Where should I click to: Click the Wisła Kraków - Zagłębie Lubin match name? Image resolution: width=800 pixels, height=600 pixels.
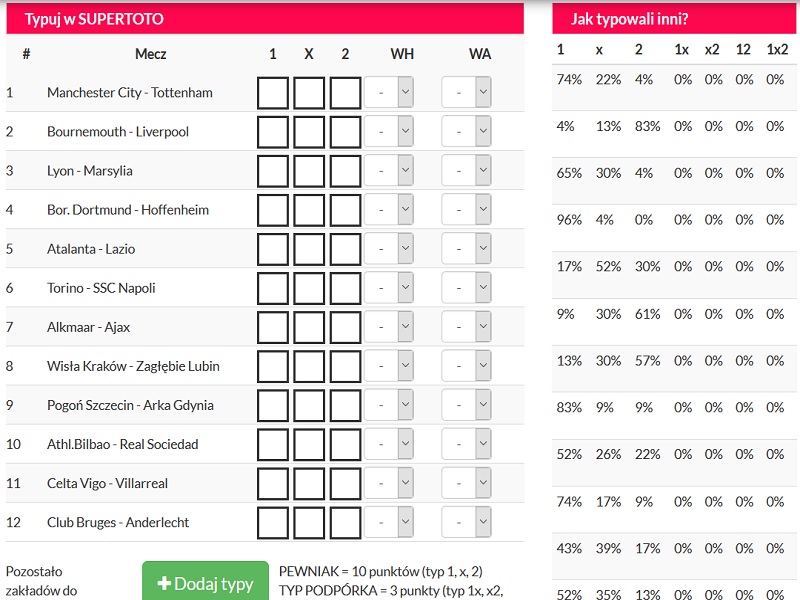133,366
